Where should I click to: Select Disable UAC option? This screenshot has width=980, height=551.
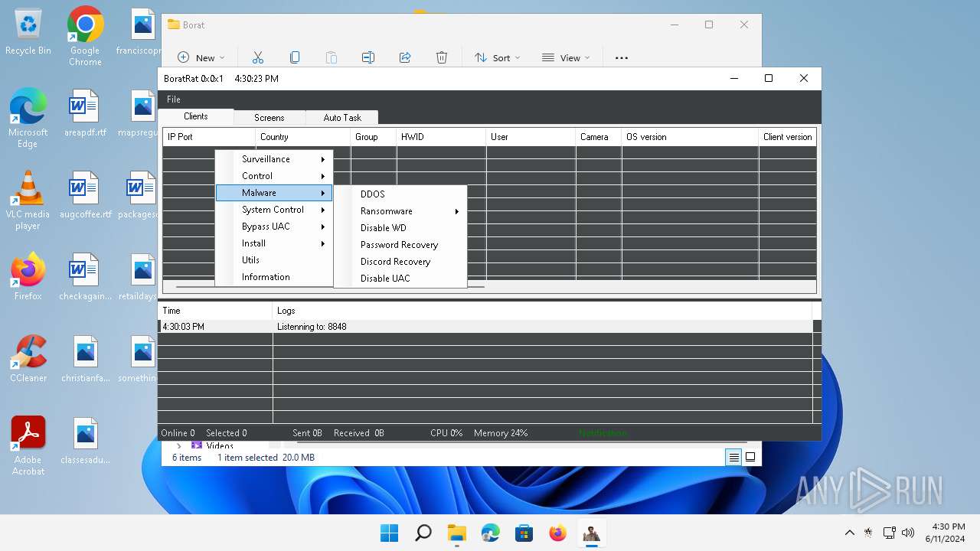point(400,279)
